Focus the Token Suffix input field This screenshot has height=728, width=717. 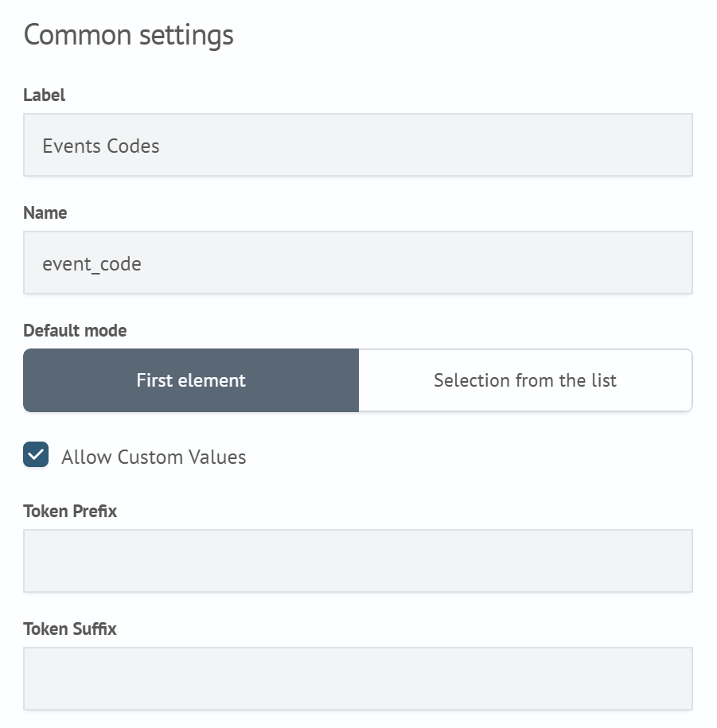pos(357,679)
